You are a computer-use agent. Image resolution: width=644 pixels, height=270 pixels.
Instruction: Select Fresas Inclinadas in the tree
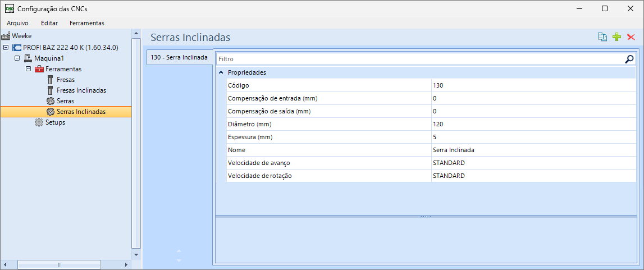point(81,90)
